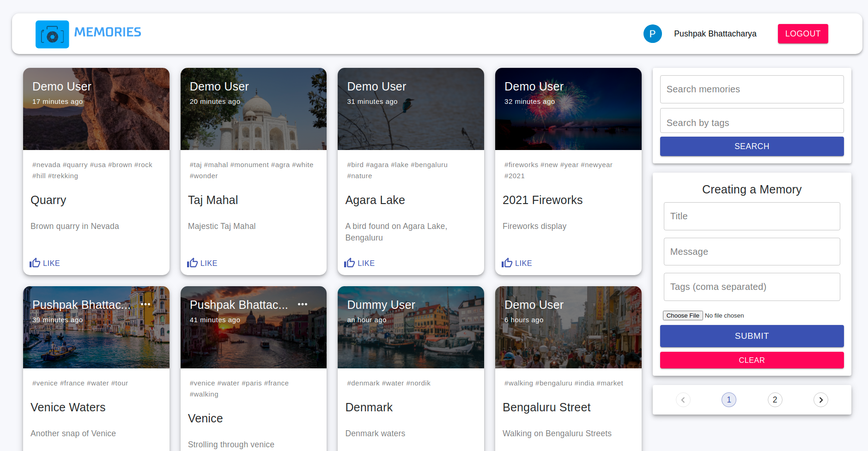The width and height of the screenshot is (868, 451).
Task: Like the 2021 Fireworks memory
Action: pos(517,263)
